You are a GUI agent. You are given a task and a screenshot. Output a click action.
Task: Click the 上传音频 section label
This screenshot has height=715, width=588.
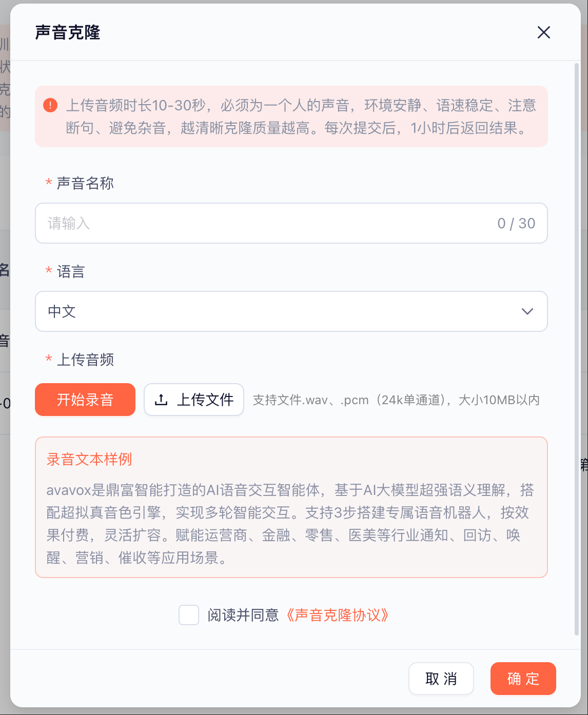pos(85,360)
